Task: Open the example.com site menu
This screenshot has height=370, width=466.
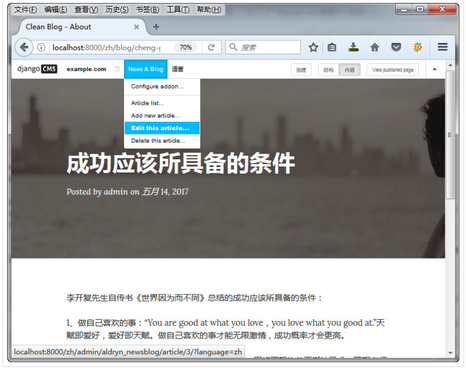Action: pyautogui.click(x=86, y=69)
